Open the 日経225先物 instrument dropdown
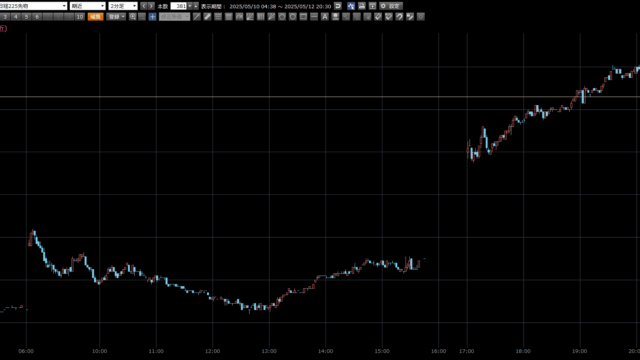 coord(33,6)
